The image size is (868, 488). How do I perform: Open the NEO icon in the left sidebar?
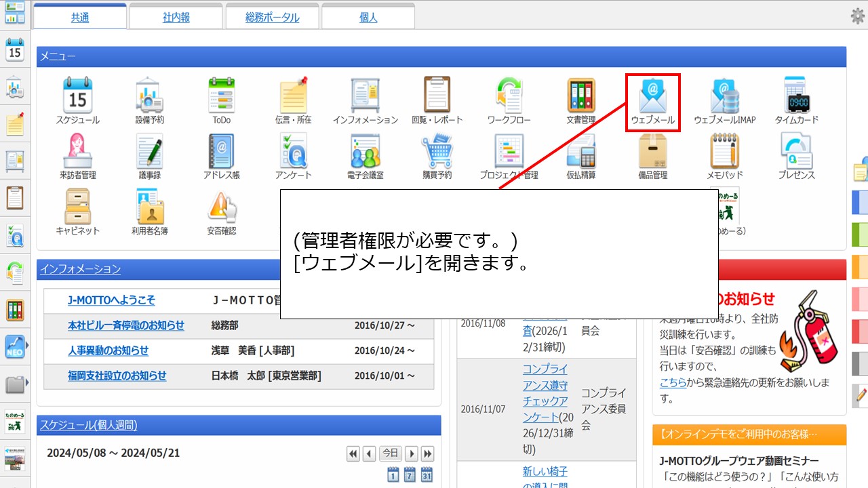click(x=15, y=347)
